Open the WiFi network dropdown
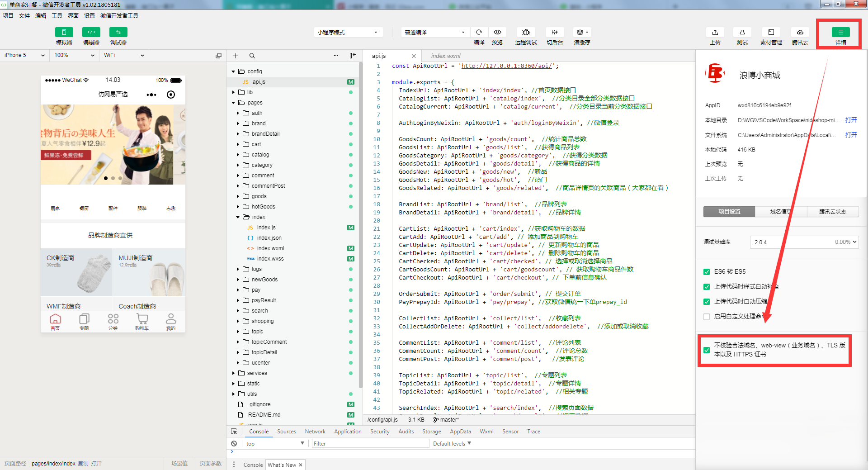 (x=124, y=55)
